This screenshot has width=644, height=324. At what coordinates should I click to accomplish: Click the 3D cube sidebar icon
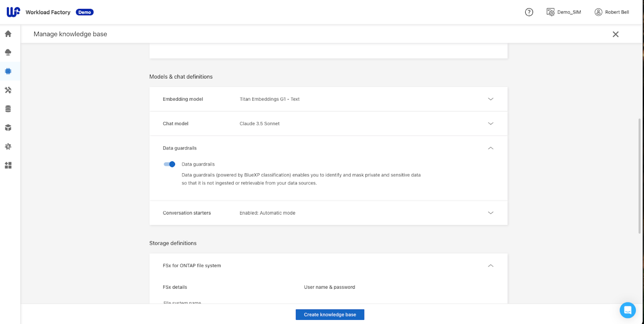(x=8, y=128)
